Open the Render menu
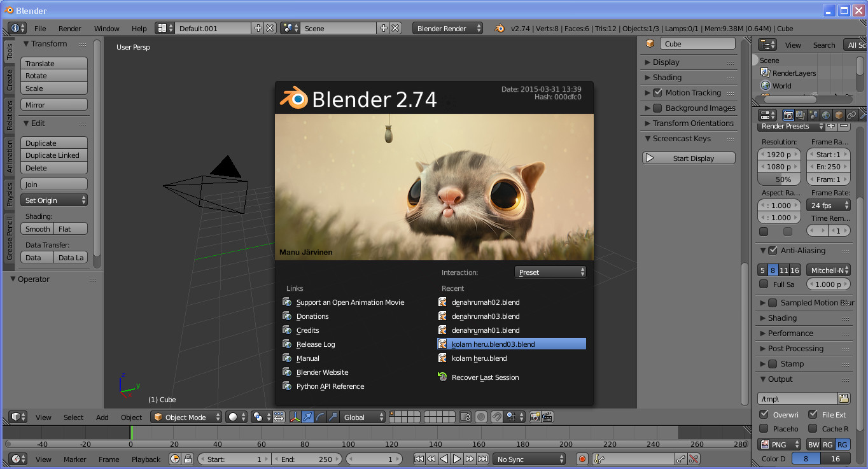The width and height of the screenshot is (868, 469). click(70, 29)
